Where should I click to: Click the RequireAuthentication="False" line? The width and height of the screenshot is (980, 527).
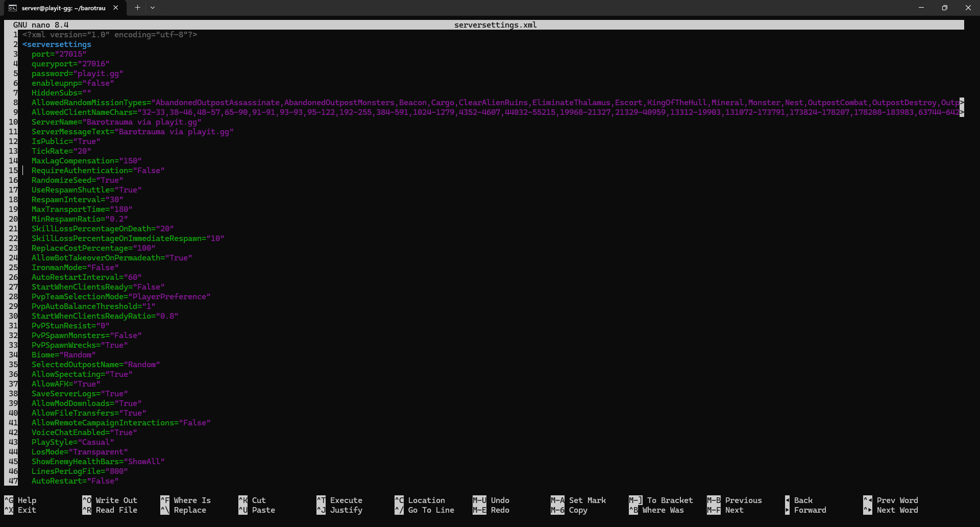click(98, 171)
